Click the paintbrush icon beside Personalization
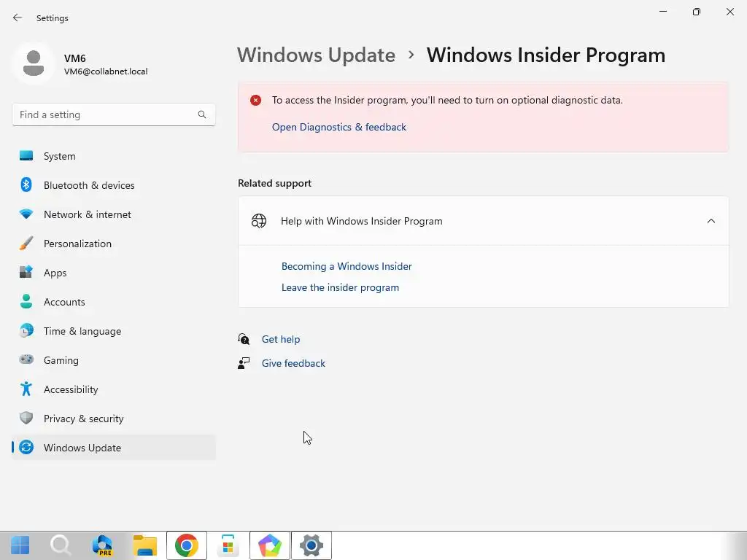This screenshot has height=560, width=747. point(26,244)
